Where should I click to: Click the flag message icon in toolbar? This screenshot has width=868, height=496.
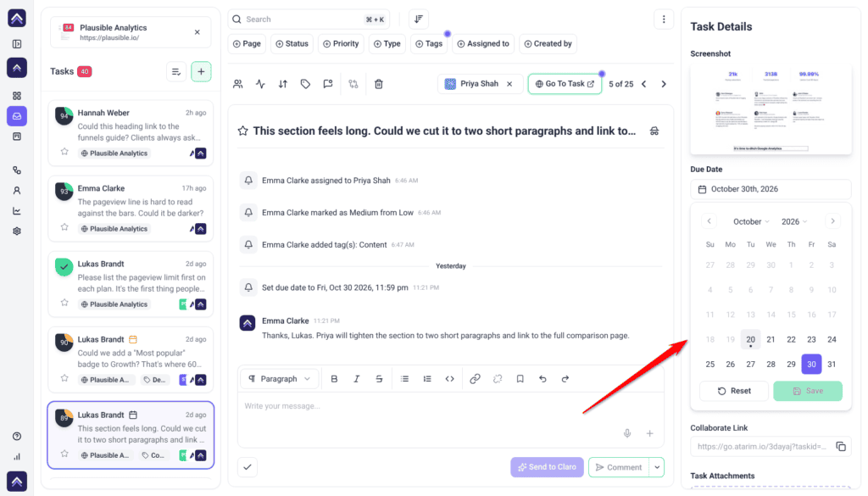pyautogui.click(x=328, y=84)
